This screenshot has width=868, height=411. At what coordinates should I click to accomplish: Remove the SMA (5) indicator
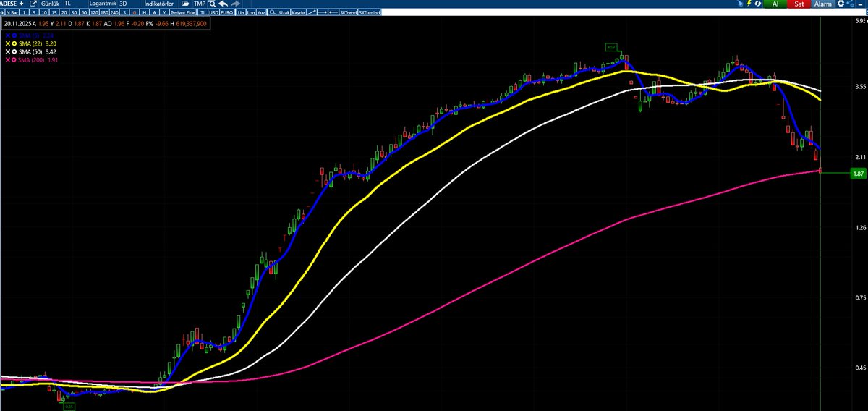[8, 35]
